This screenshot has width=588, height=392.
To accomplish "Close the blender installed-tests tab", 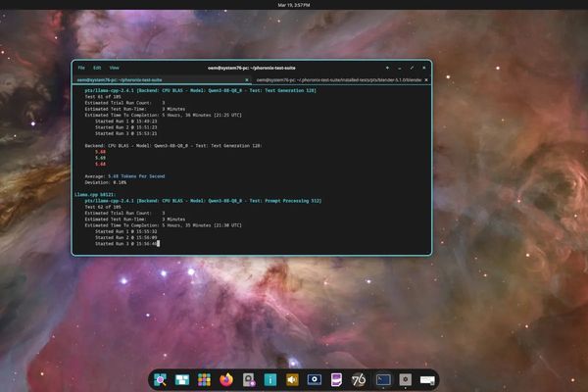I will pos(426,80).
